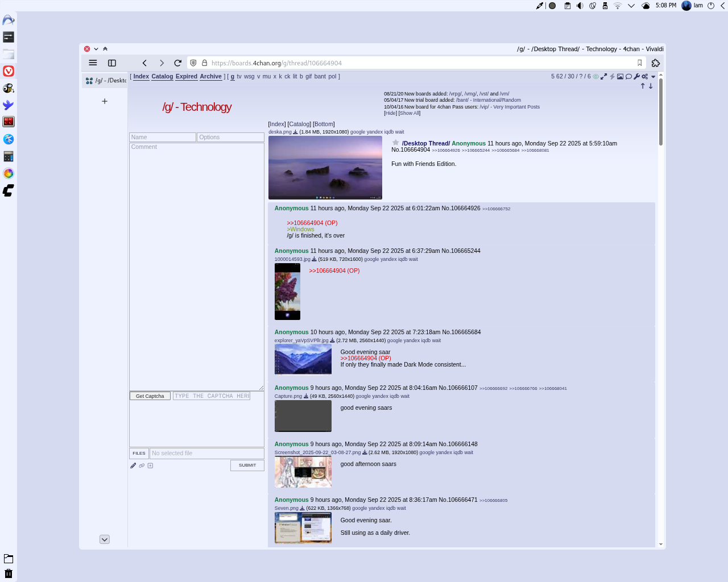
Task: Open the Expired link in header
Action: pyautogui.click(x=187, y=76)
